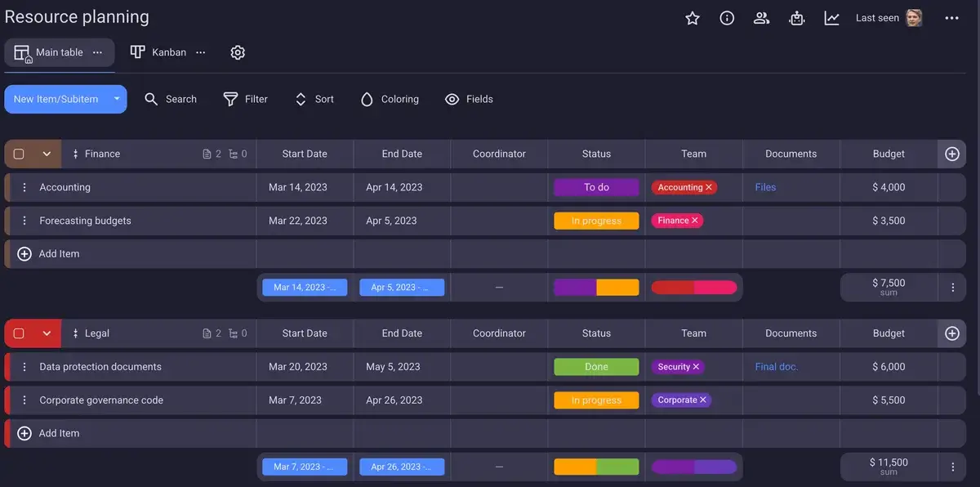The width and height of the screenshot is (980, 487).
Task: Switch to the Kanban view
Action: (x=167, y=51)
